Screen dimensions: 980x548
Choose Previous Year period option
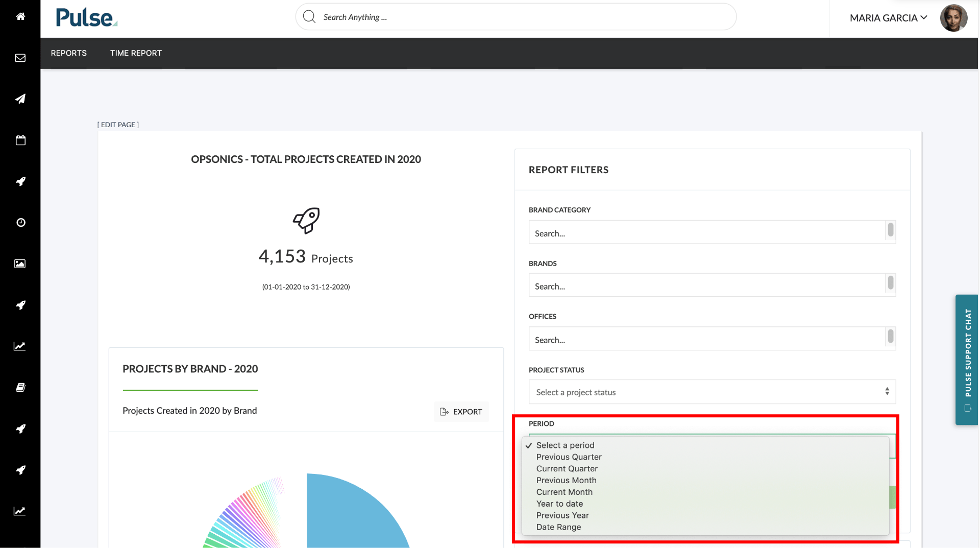coord(562,516)
